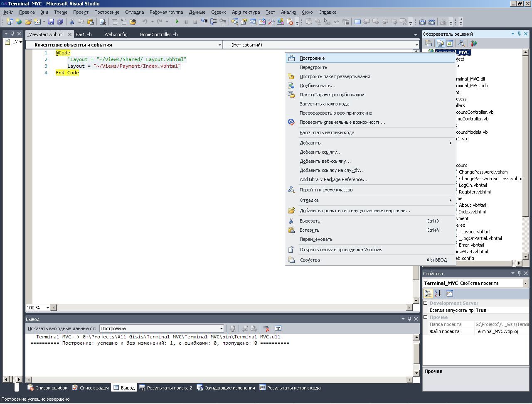The width and height of the screenshot is (532, 404).
Task: Open the 100 % zoom level dropdown
Action: [x=38, y=308]
